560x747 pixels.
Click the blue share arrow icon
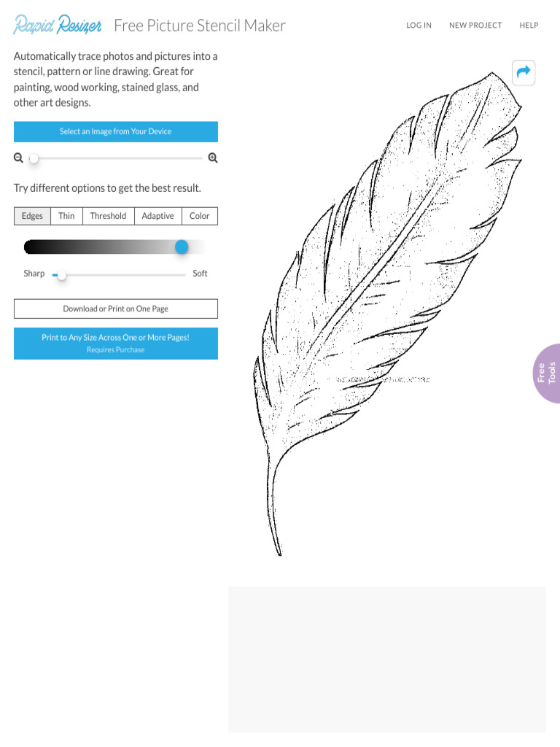tap(524, 72)
